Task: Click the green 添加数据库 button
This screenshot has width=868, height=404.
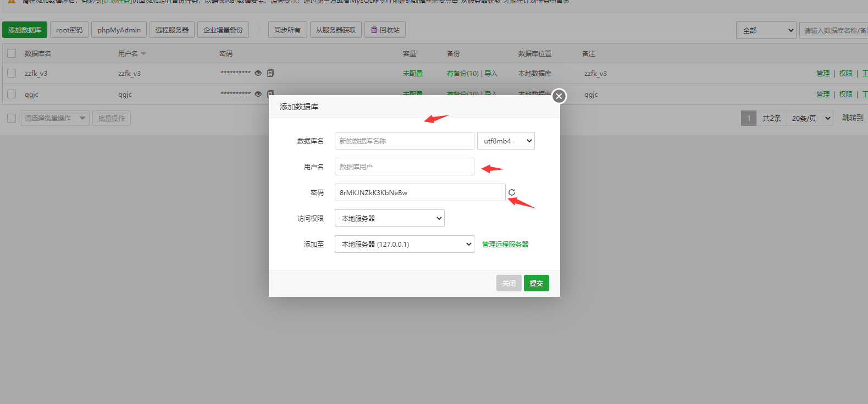Action: pyautogui.click(x=25, y=30)
